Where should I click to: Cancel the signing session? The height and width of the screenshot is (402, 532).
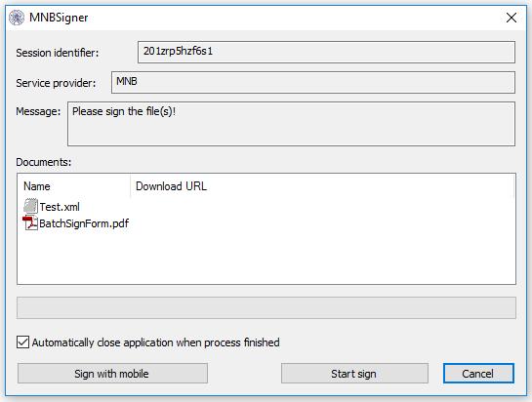pos(478,374)
